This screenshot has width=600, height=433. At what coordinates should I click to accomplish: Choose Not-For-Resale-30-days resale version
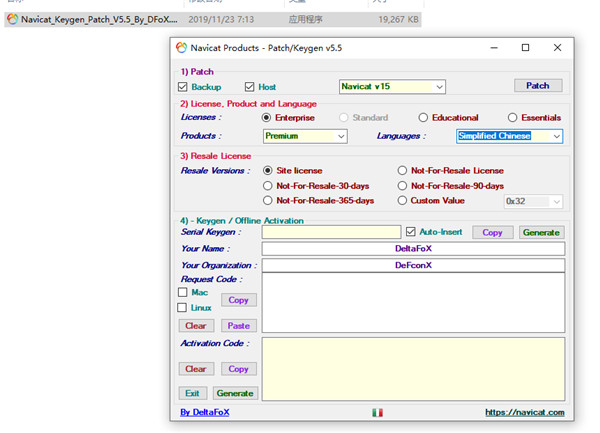268,186
